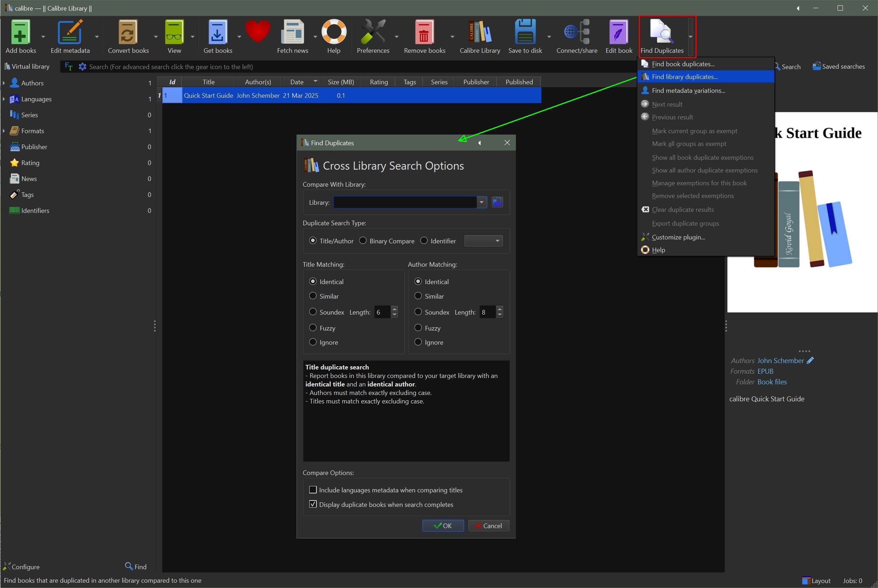Choose Fuzzy under Author Matching
The width and height of the screenshot is (878, 588).
[427, 328]
